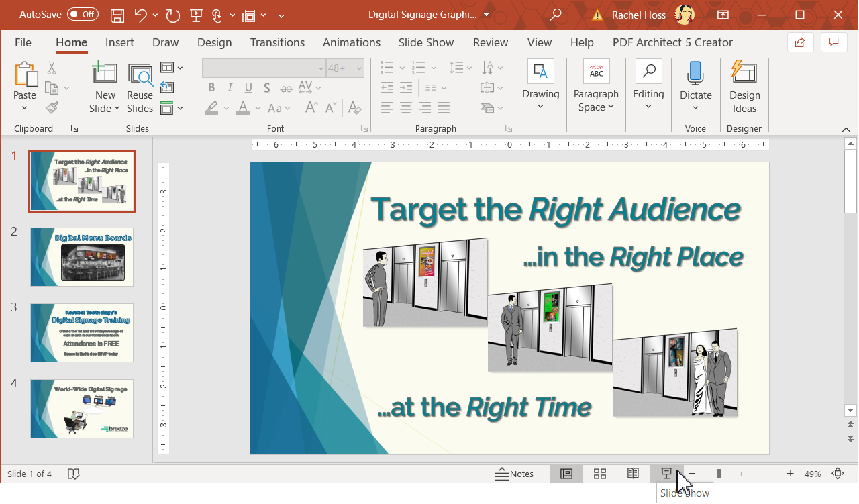Switch to Slide Sorter view
Viewport: 859px width, 504px height.
point(600,474)
